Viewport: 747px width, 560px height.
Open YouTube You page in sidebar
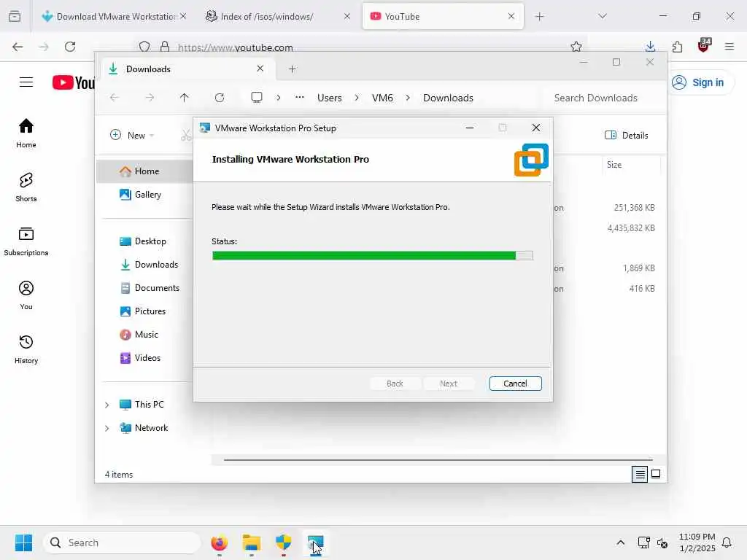pyautogui.click(x=26, y=295)
